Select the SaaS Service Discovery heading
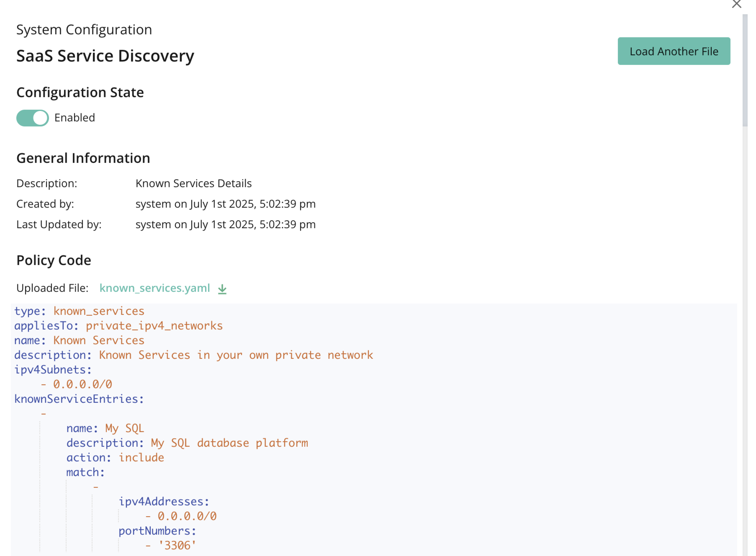This screenshot has height=556, width=756. pyautogui.click(x=105, y=56)
